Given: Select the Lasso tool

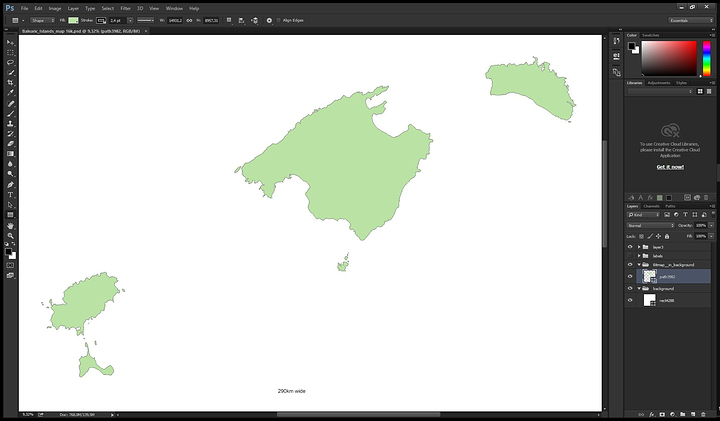Looking at the screenshot, I should pyautogui.click(x=10, y=62).
